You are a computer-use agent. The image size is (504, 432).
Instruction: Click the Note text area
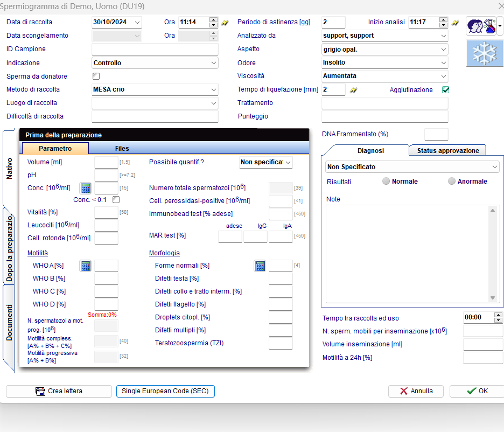pos(407,254)
